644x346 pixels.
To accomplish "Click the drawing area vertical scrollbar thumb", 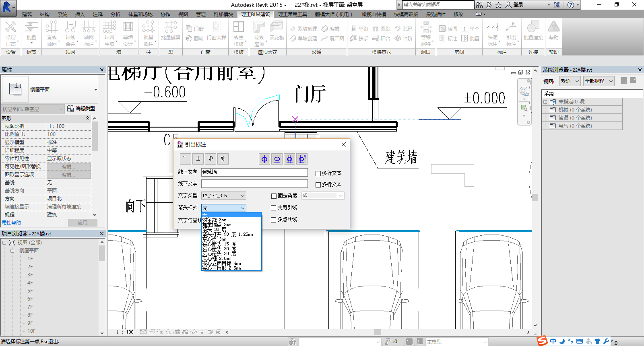I will pyautogui.click(x=535, y=198).
